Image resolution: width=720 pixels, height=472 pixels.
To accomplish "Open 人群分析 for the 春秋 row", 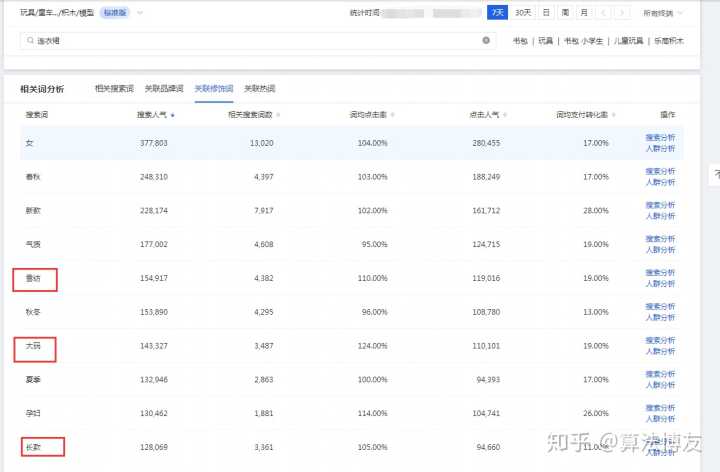I will click(x=660, y=182).
